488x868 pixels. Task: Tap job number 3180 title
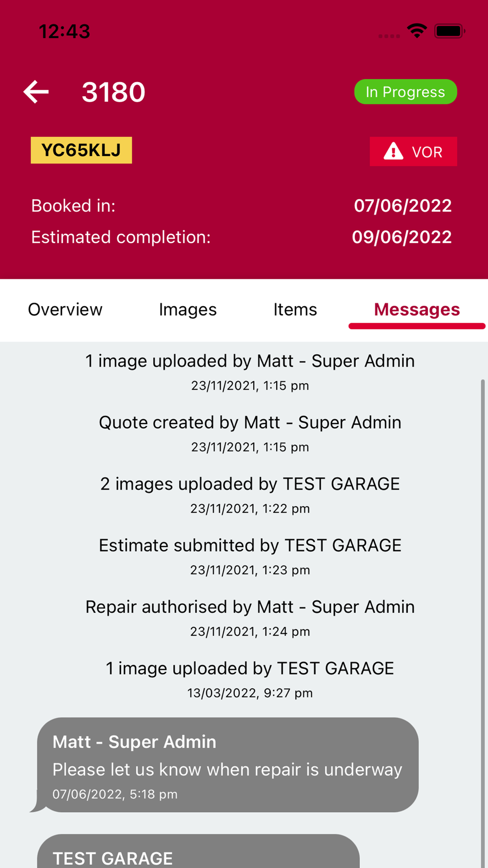coord(113,92)
